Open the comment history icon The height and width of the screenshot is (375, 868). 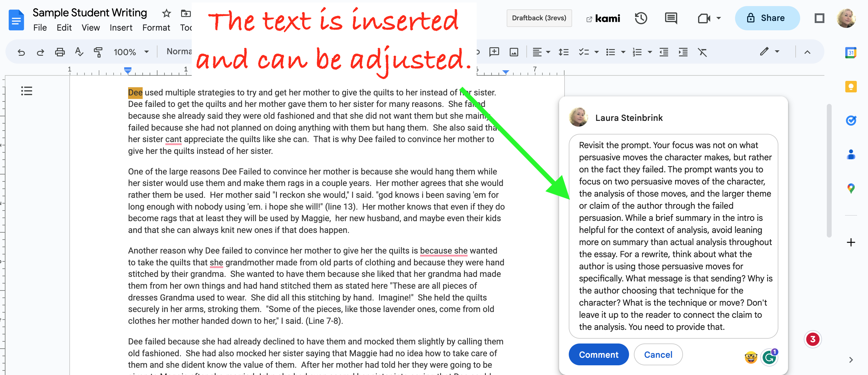(x=671, y=18)
